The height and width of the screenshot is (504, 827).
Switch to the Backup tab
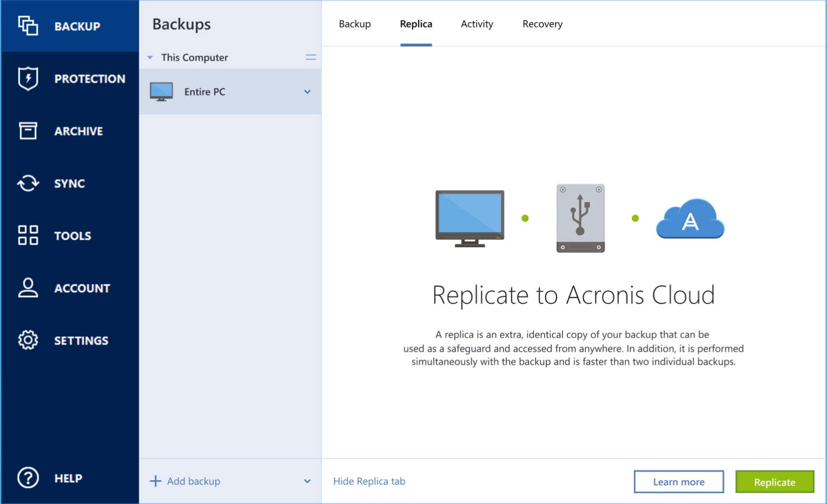(x=354, y=24)
